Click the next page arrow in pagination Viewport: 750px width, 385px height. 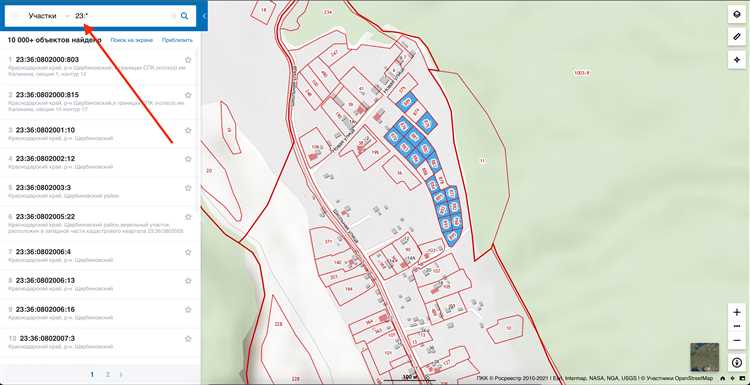click(x=121, y=374)
